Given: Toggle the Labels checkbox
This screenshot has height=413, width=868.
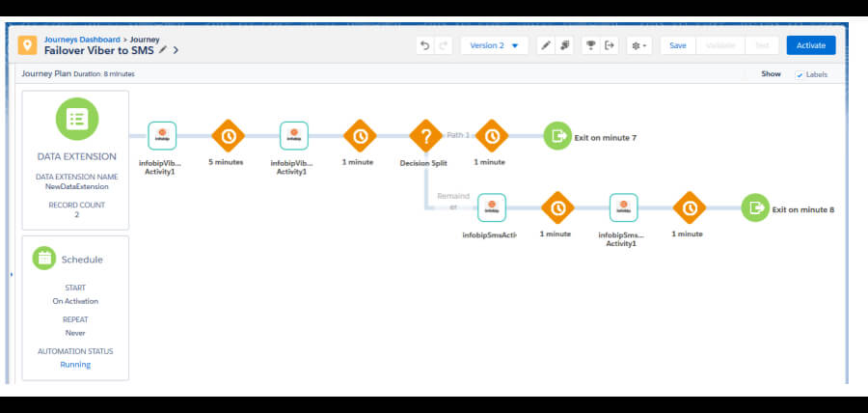Looking at the screenshot, I should 799,74.
